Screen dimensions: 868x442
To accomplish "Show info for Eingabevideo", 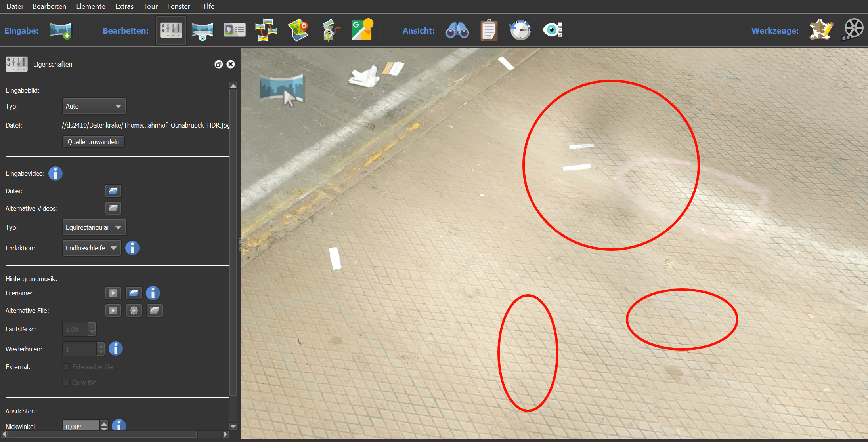I will click(x=55, y=173).
